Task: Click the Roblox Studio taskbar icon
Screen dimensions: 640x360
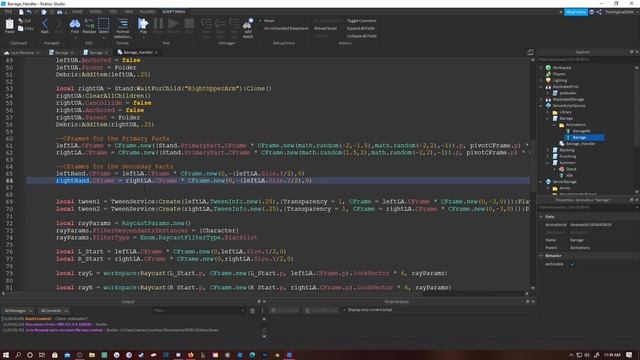Action: coord(289,355)
